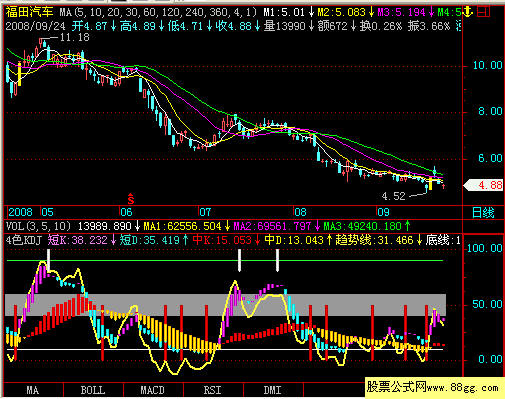Click the 趋势线:31.466 value

(x=375, y=240)
